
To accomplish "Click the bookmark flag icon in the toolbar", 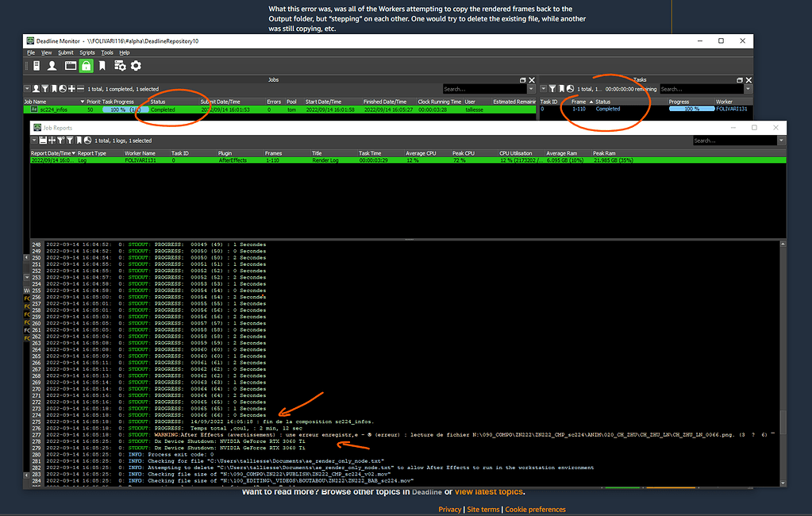I will pyautogui.click(x=102, y=64).
